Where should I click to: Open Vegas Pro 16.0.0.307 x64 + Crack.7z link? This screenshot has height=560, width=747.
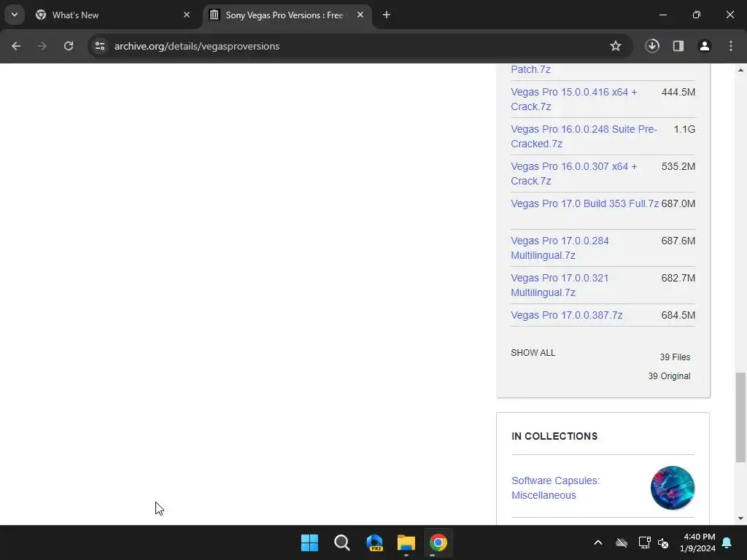573,174
